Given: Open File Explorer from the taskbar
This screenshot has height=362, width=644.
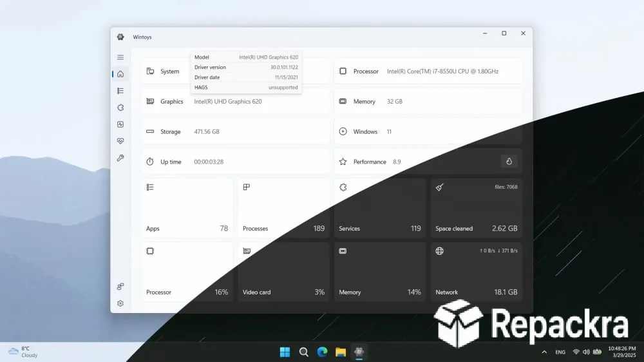Looking at the screenshot, I should pyautogui.click(x=341, y=352).
